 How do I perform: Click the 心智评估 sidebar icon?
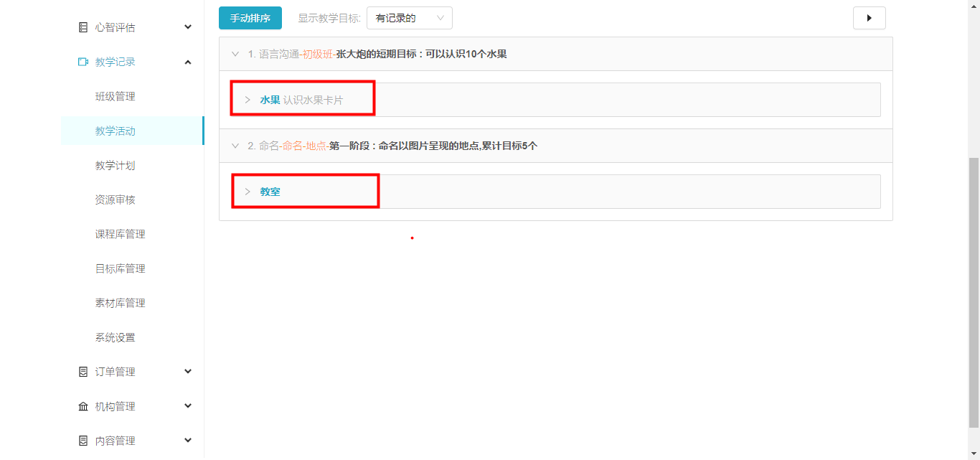(x=83, y=27)
